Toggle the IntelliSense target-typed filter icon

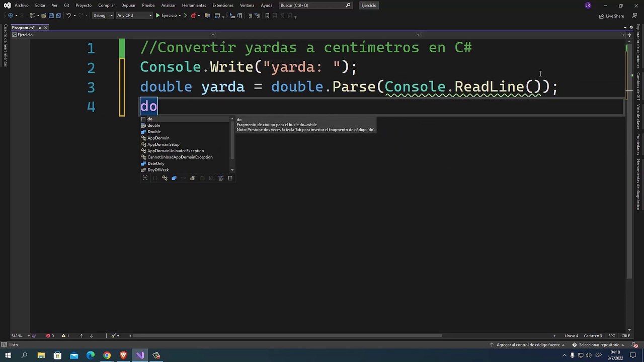click(x=145, y=178)
